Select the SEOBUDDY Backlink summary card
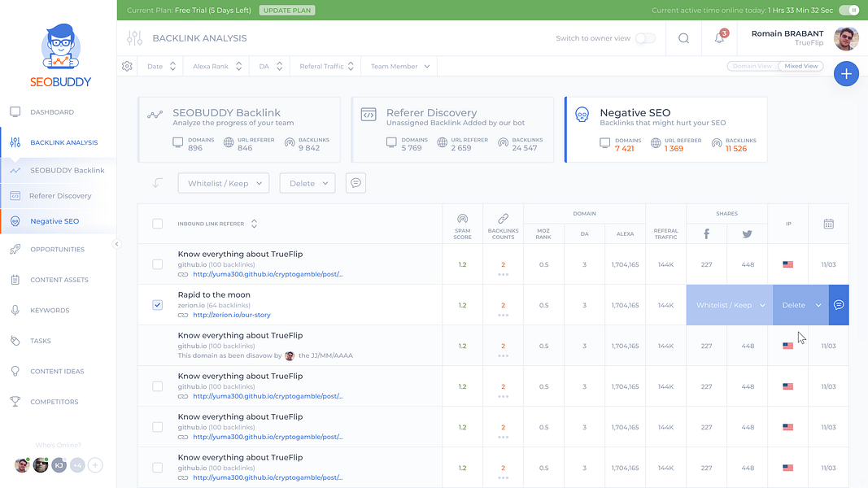Viewport: 868px width, 488px height. coord(239,129)
